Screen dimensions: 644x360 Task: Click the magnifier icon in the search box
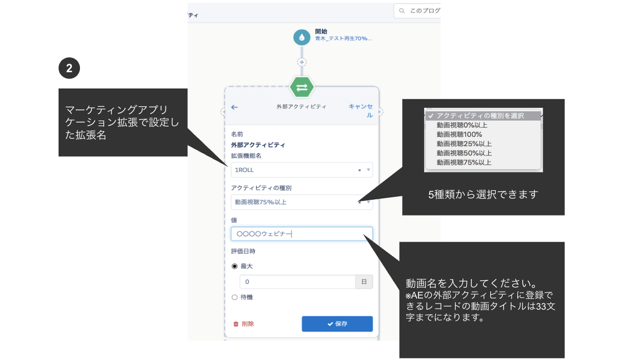pyautogui.click(x=402, y=11)
